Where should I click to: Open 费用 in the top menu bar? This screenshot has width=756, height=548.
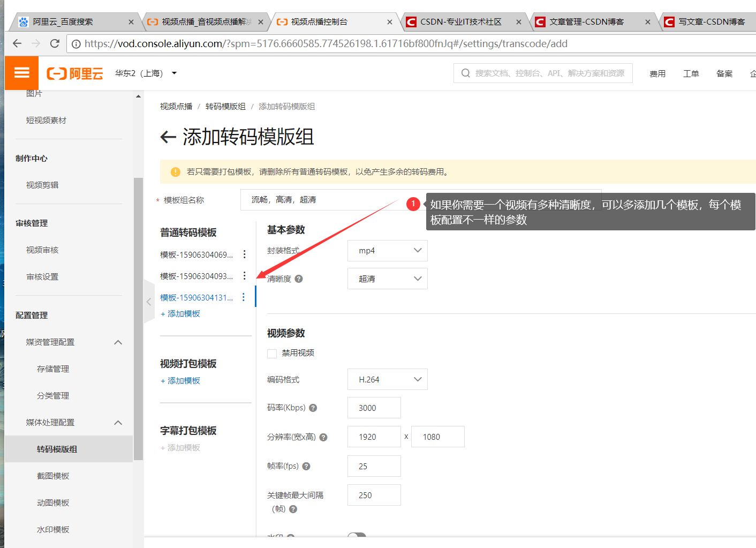click(x=657, y=73)
